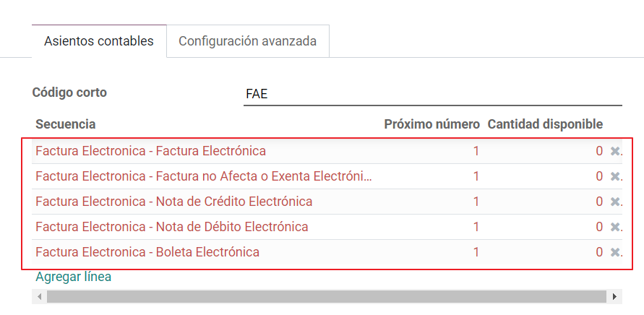Click the Agregar línea link
644x315 pixels.
click(74, 277)
